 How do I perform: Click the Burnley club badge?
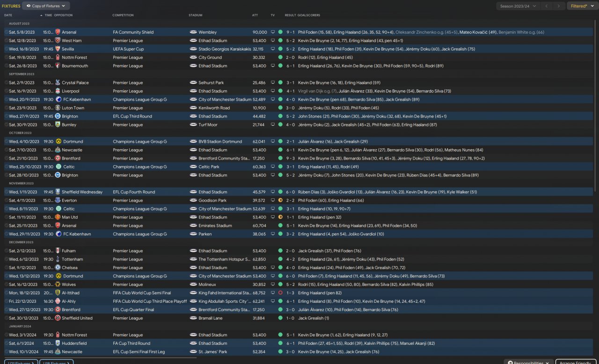(x=58, y=125)
